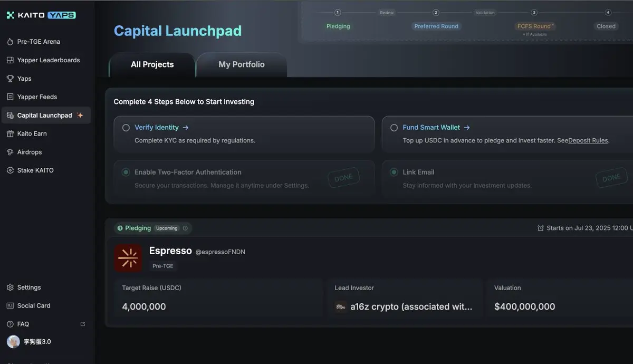This screenshot has width=633, height=364.
Task: Select Capital Launchpad in the sidebar
Action: point(46,116)
